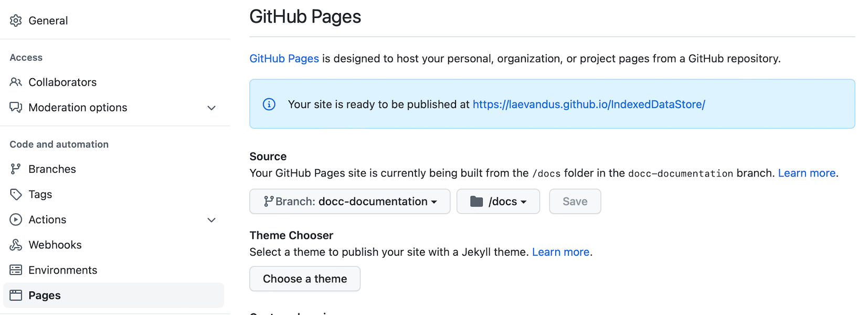This screenshot has width=868, height=315.
Task: Click the folder icon in /docs dropdown
Action: click(x=477, y=202)
